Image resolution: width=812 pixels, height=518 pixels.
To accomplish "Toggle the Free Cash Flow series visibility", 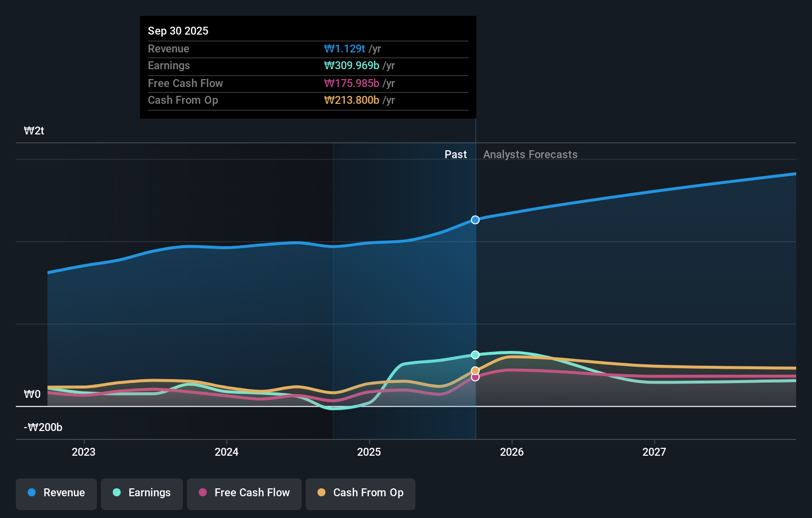I will [x=244, y=493].
